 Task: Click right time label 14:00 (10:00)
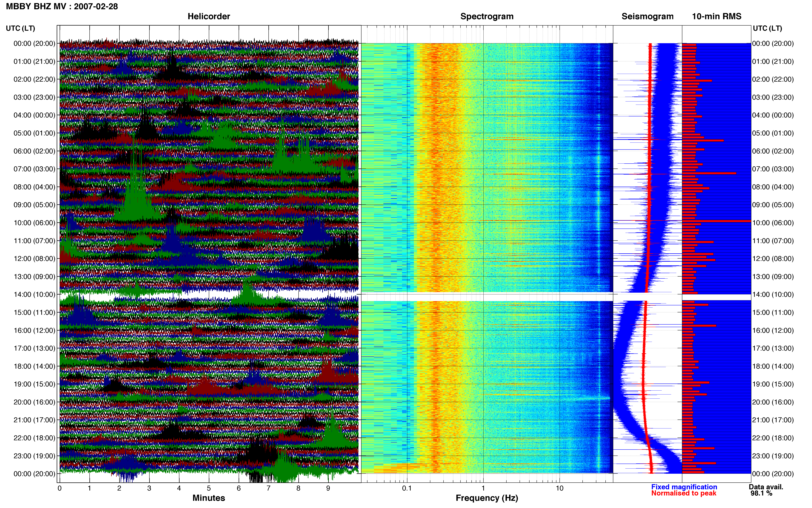coord(773,295)
